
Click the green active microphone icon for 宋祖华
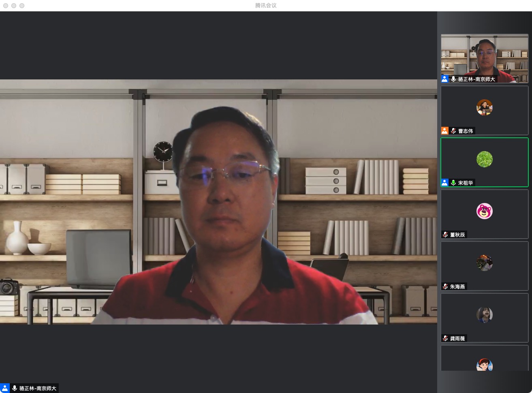[453, 183]
